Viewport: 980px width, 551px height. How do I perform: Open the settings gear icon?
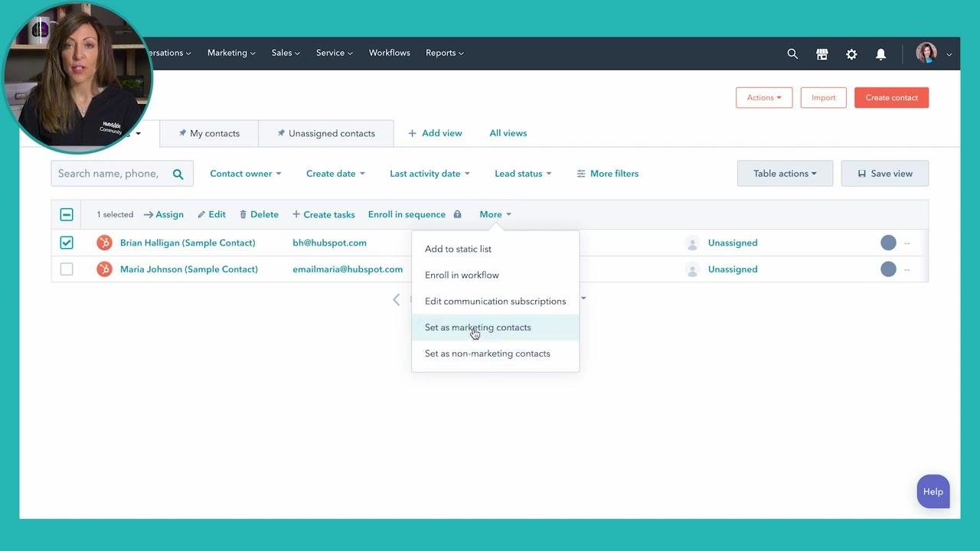click(x=851, y=54)
